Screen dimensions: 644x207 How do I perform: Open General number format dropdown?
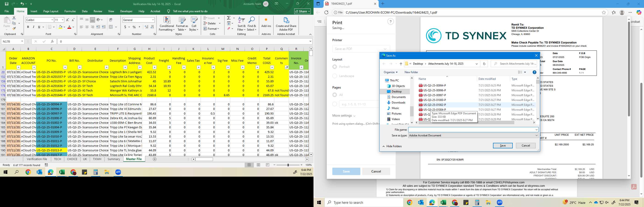(153, 20)
